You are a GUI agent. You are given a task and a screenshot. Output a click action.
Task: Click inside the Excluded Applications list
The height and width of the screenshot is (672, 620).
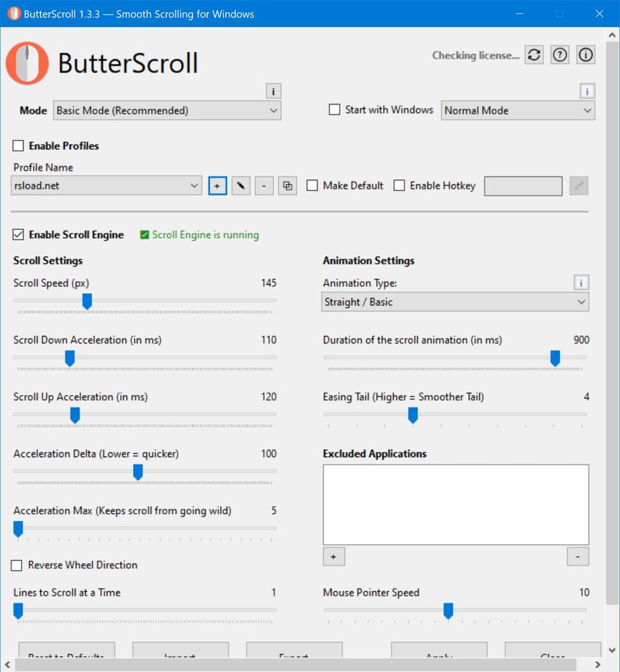(455, 503)
